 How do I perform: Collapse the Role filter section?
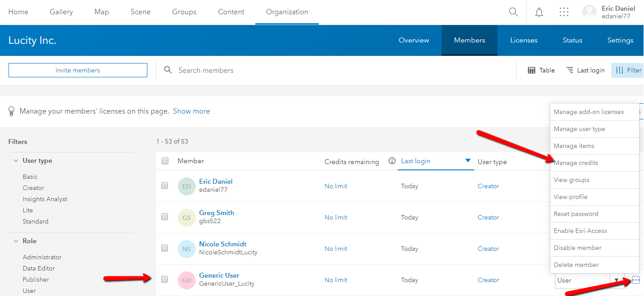(17, 241)
